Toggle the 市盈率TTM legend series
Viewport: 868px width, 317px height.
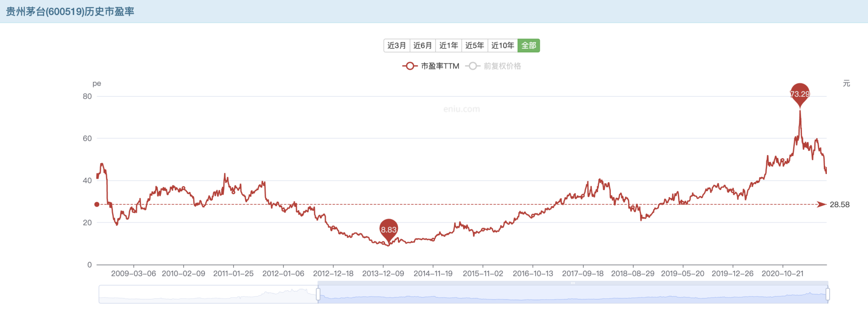coord(440,66)
